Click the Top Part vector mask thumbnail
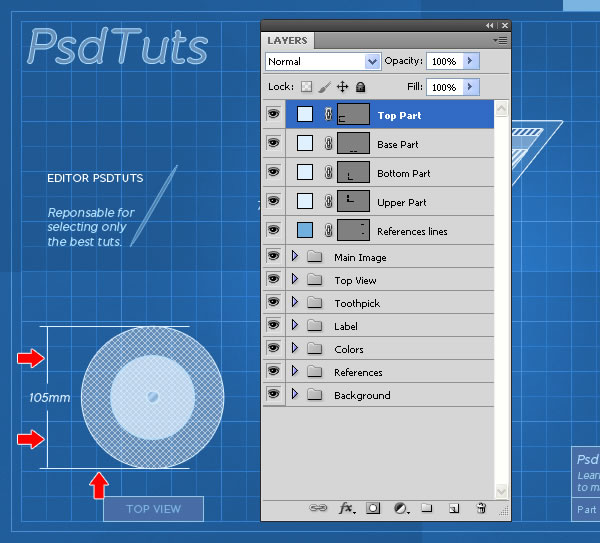 (x=353, y=114)
